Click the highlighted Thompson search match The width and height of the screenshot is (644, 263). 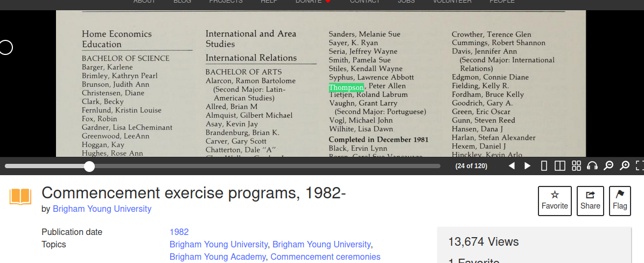(346, 87)
